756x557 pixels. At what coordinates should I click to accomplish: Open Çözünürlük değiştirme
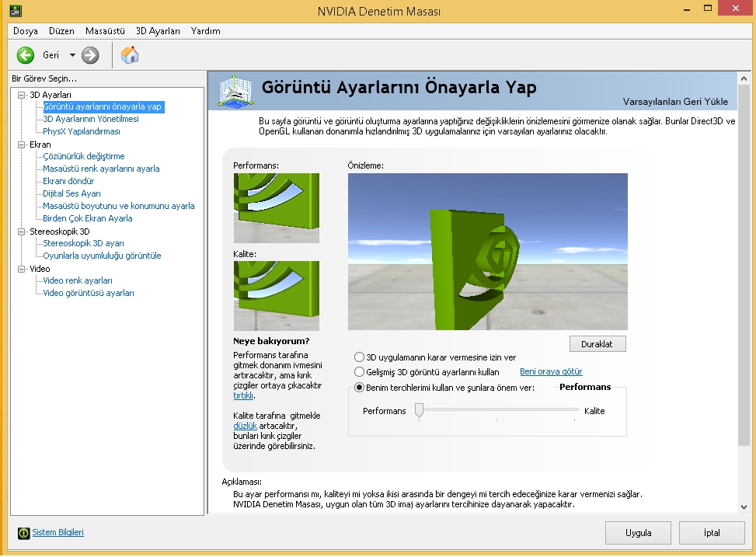[84, 156]
